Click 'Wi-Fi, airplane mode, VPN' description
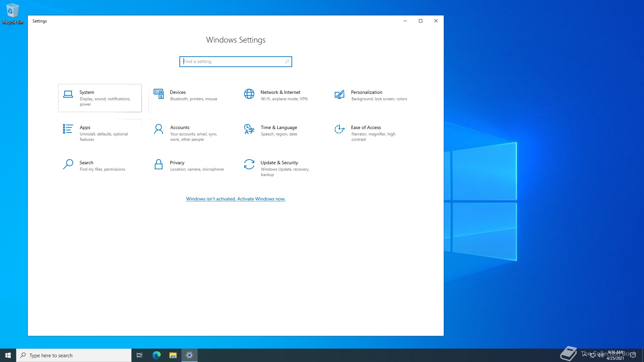The height and width of the screenshot is (362, 644). pyautogui.click(x=284, y=99)
